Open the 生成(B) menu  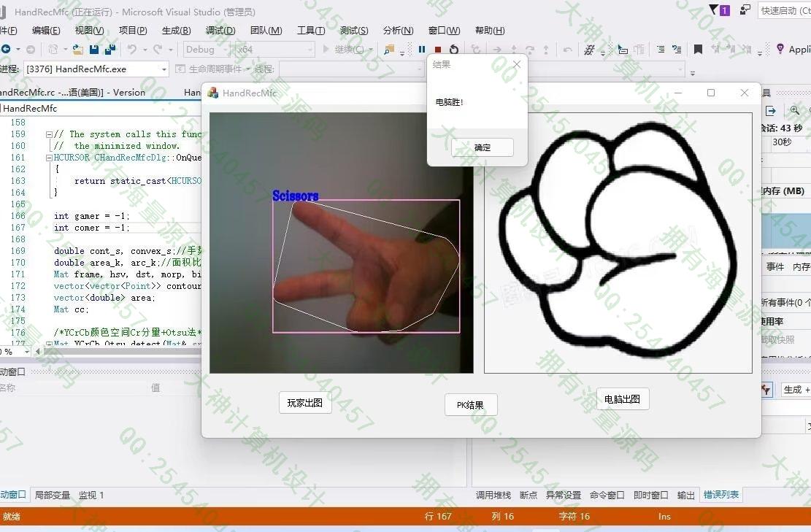[177, 31]
